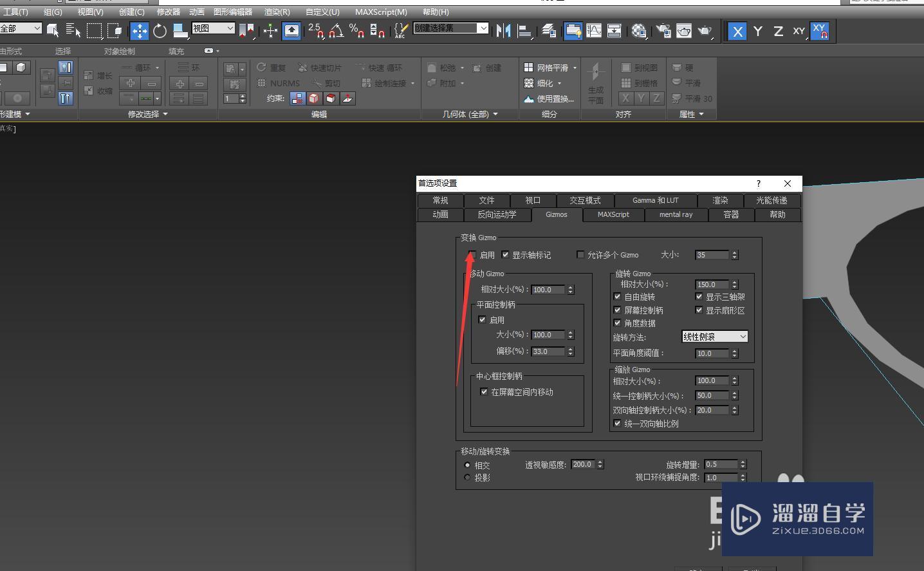Toggle the Angle Snap icon
924x571 pixels.
click(336, 31)
